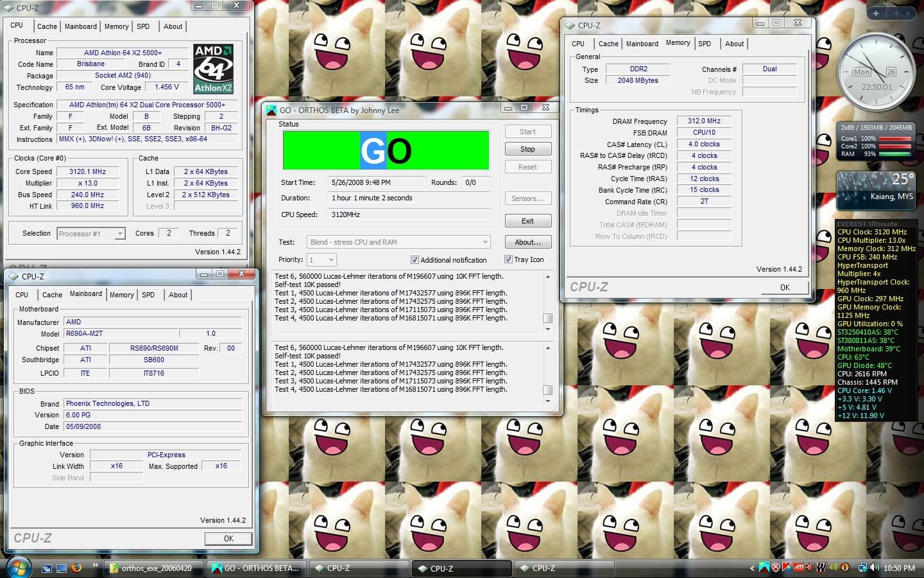Click the upper Orthos log scrollbar thumb
The width and height of the screenshot is (924, 578).
(547, 318)
